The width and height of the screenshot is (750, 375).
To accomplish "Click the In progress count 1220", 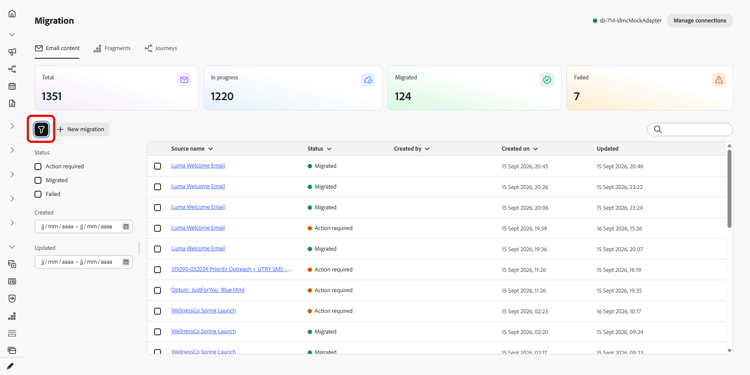I will coord(222,97).
